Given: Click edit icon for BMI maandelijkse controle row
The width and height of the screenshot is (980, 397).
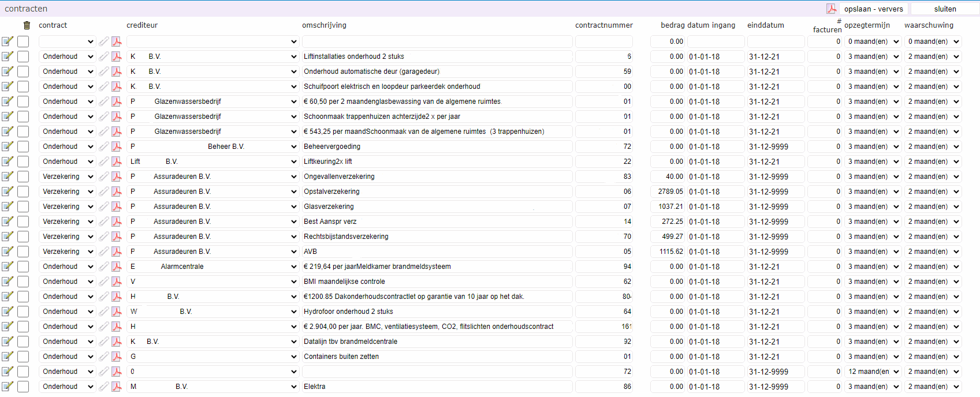Looking at the screenshot, I should (8, 282).
